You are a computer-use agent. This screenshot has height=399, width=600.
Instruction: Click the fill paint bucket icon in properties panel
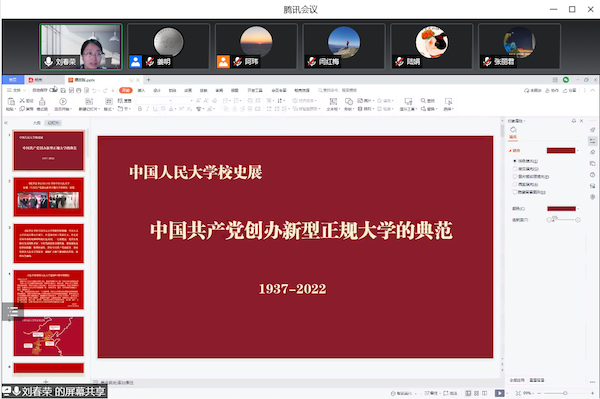[513, 130]
